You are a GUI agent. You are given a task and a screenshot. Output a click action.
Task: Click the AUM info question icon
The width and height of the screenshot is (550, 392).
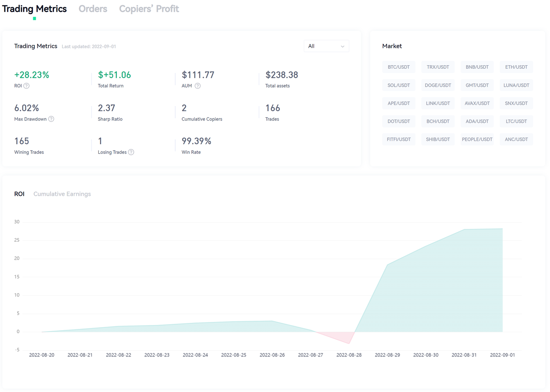198,86
